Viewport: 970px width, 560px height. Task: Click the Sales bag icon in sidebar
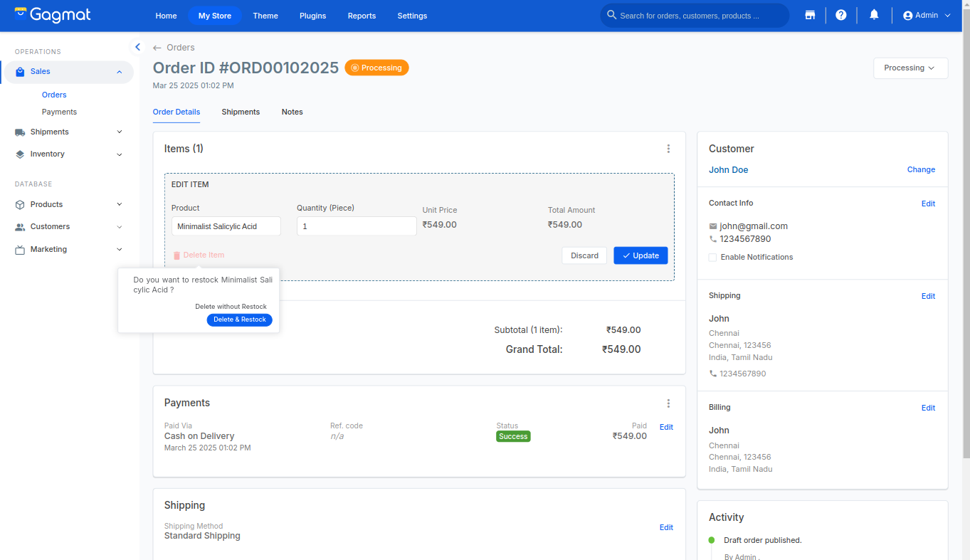click(x=20, y=72)
